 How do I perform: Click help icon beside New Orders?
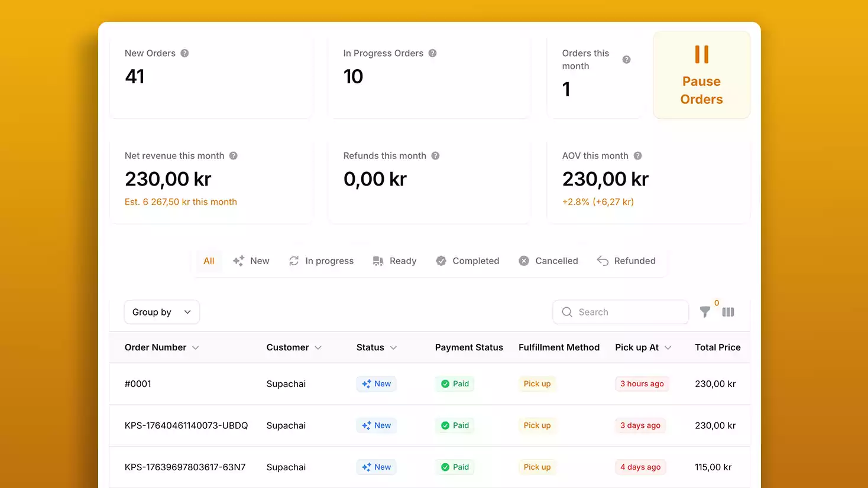(184, 53)
